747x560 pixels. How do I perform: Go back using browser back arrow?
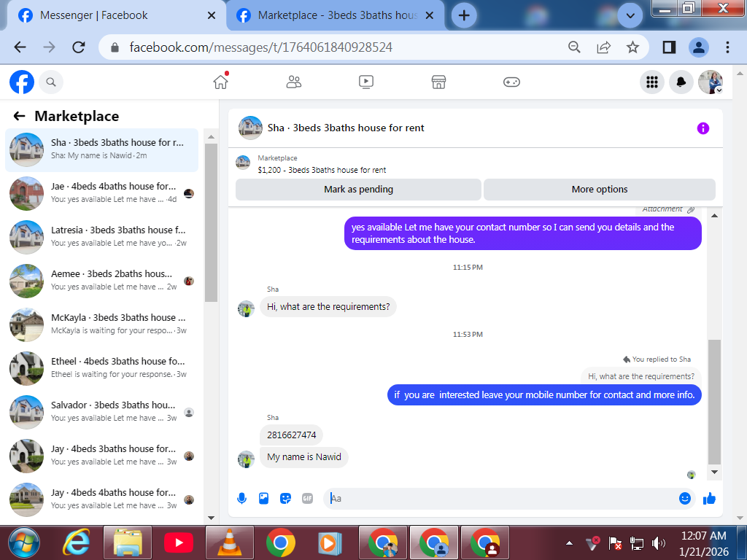(x=20, y=47)
